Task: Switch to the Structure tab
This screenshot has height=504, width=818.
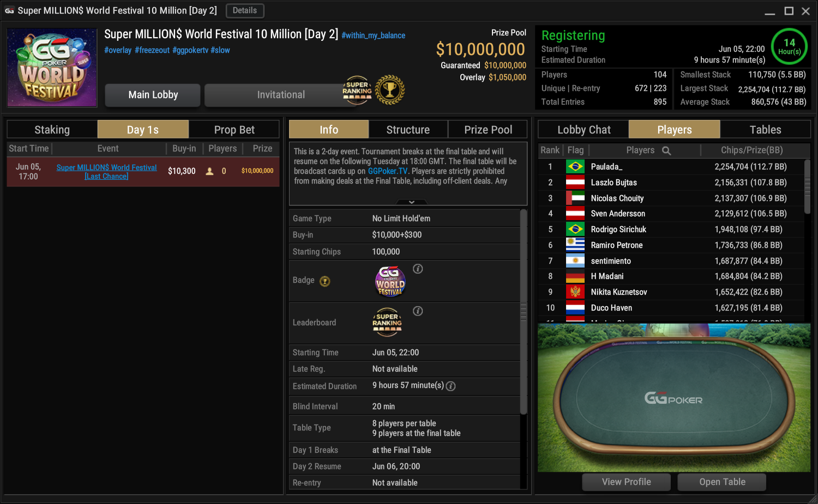Action: coord(408,130)
